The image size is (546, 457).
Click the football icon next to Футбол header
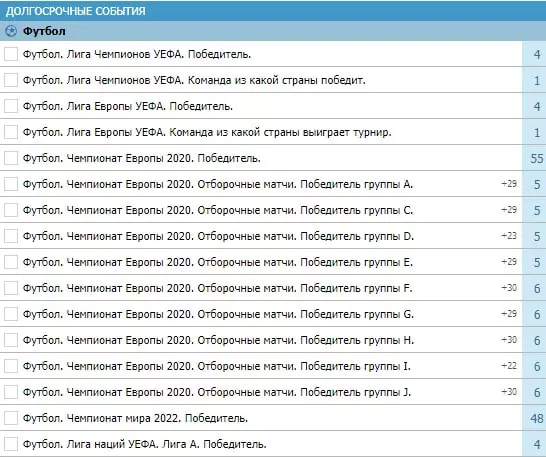(11, 31)
